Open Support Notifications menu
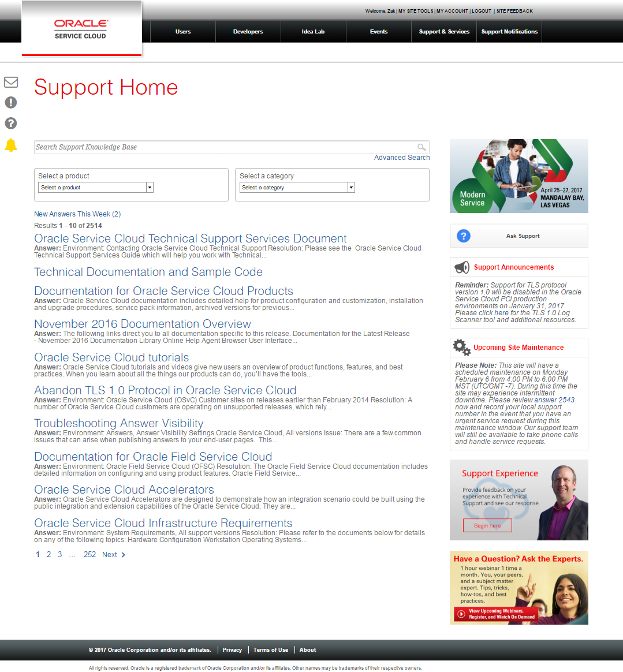Image resolution: width=623 pixels, height=672 pixels. (509, 32)
